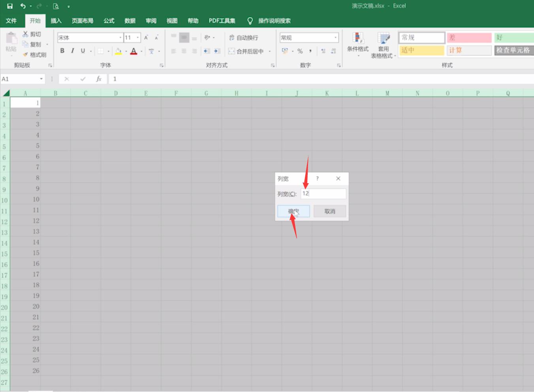Toggle middle vertical align
The width and height of the screenshot is (534, 392).
click(184, 38)
